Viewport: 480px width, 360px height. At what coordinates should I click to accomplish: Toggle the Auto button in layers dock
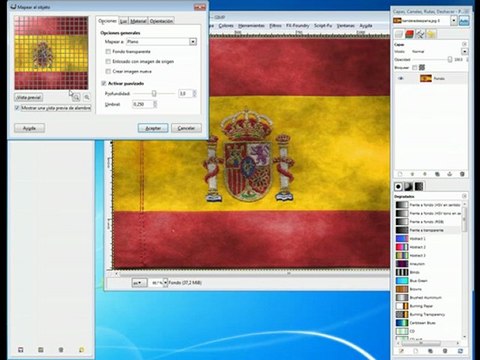click(x=464, y=21)
